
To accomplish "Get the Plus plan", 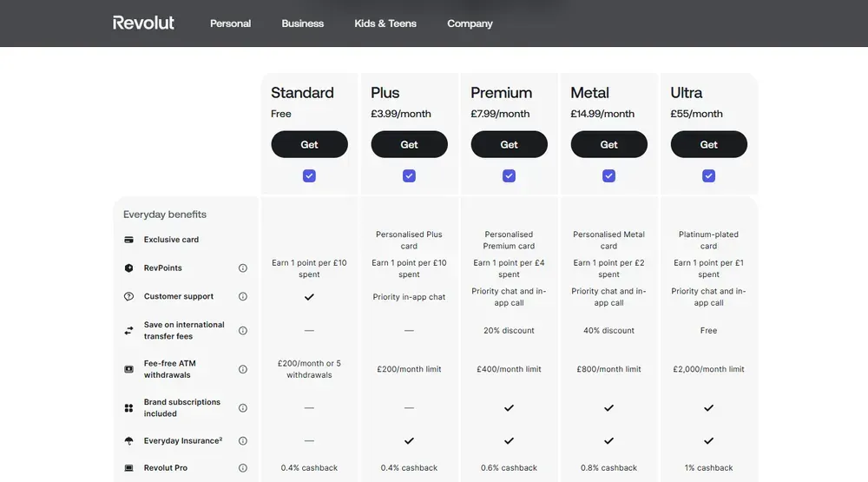I will tap(409, 144).
